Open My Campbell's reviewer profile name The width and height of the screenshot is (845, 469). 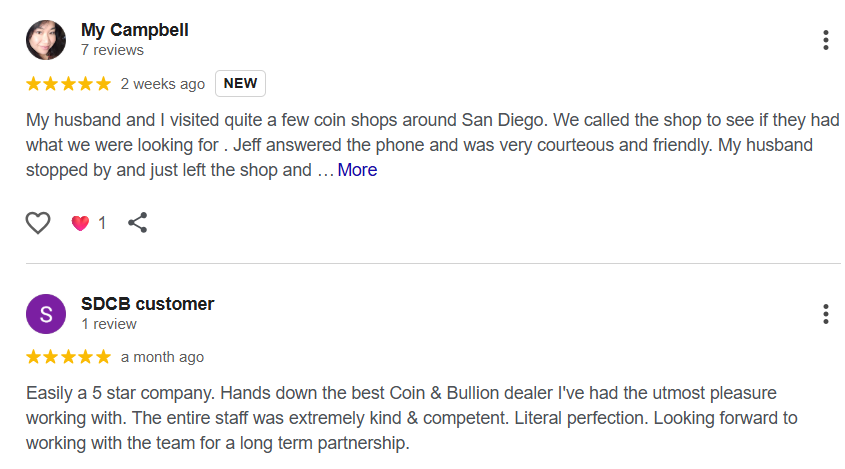click(134, 30)
